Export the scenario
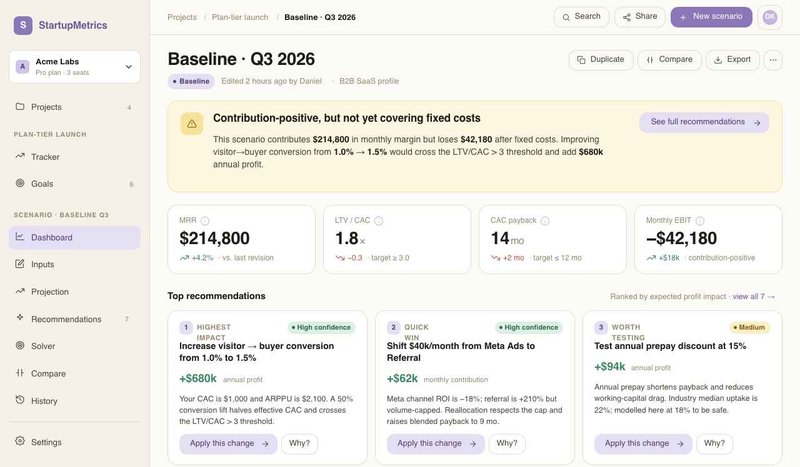The width and height of the screenshot is (800, 467). [733, 60]
